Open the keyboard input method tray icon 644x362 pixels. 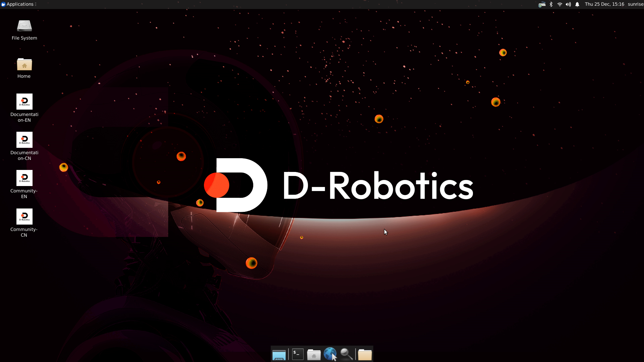tap(542, 4)
